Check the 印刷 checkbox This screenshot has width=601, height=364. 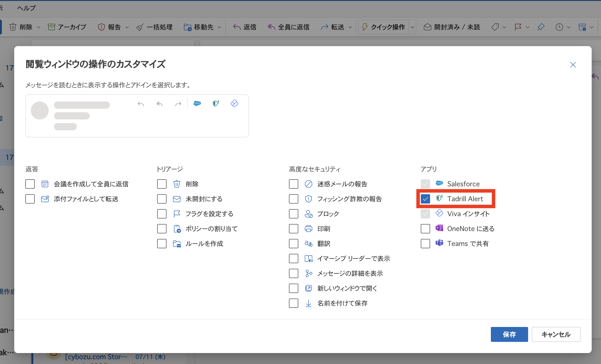[293, 229]
